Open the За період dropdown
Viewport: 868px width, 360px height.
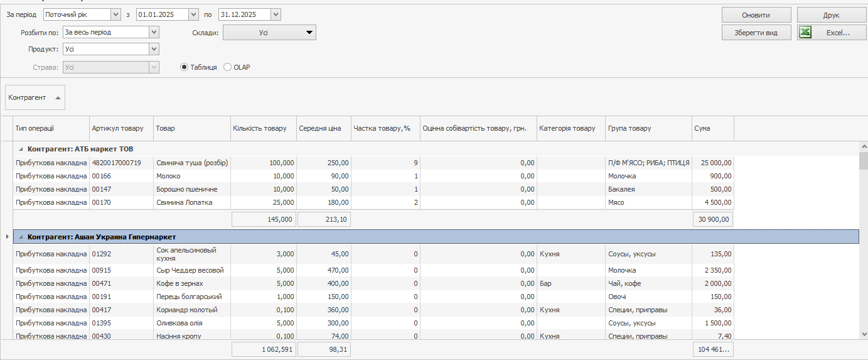tap(115, 14)
